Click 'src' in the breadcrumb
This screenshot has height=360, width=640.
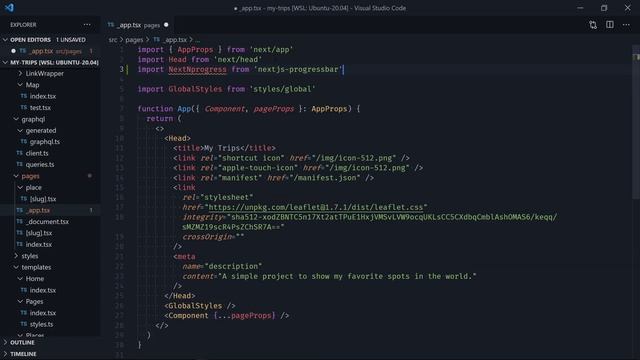(x=113, y=40)
